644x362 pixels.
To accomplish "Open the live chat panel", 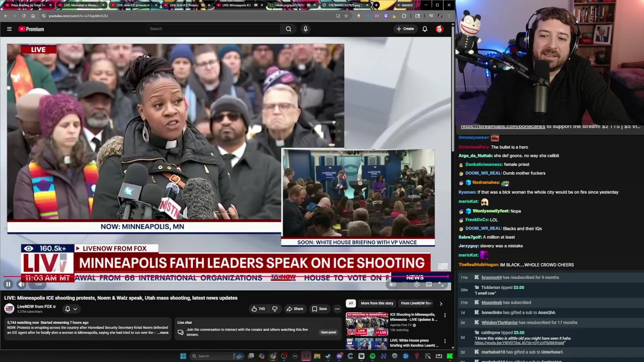I will [328, 332].
